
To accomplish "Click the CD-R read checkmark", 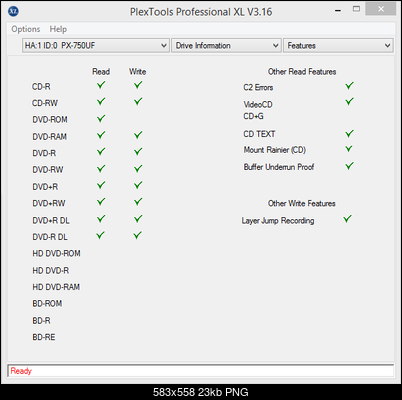I will 101,85.
